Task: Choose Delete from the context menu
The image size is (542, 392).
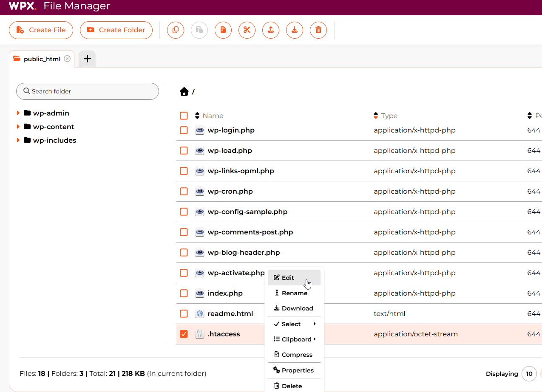Action: click(x=294, y=386)
